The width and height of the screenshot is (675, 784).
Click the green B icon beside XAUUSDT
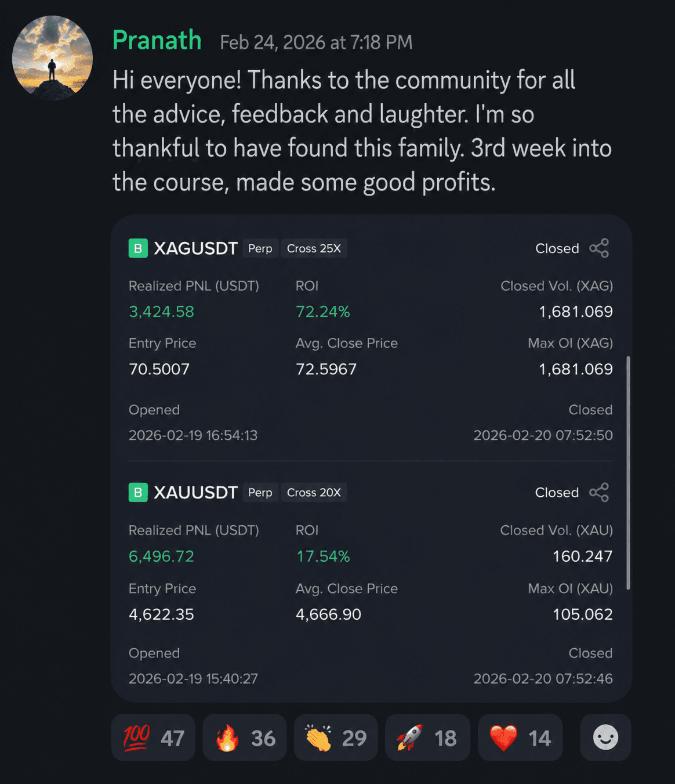click(x=138, y=493)
